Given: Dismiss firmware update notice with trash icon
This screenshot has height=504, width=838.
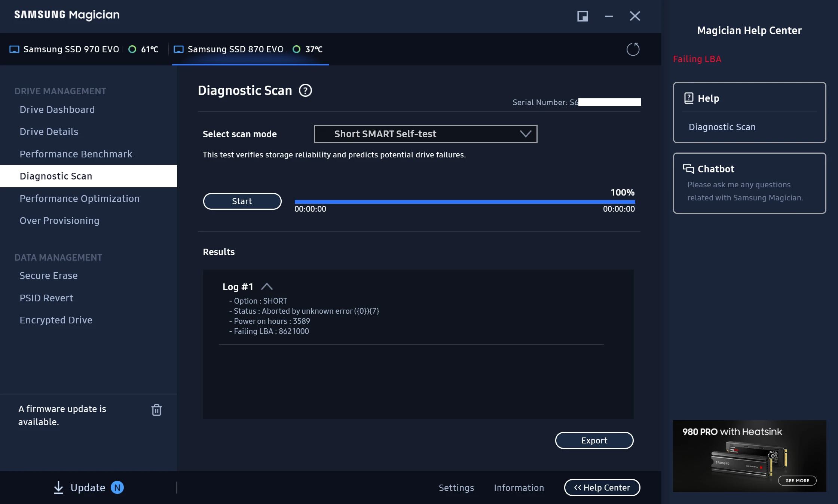Looking at the screenshot, I should 156,410.
